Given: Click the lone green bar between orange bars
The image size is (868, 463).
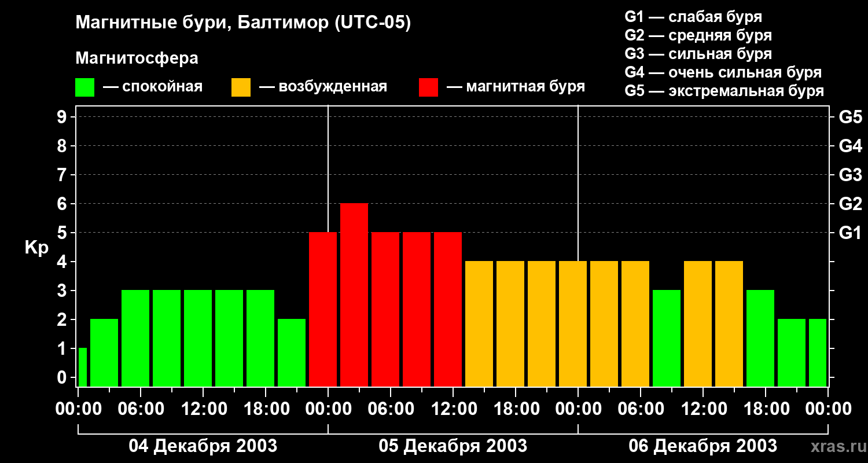Looking at the screenshot, I should pyautogui.click(x=667, y=339).
